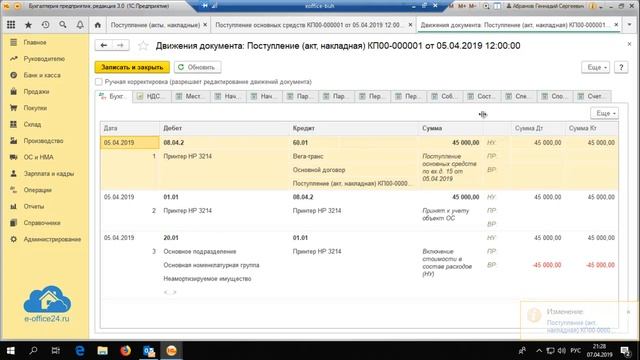
Task: Select the НДС register tab
Action: coord(151,96)
